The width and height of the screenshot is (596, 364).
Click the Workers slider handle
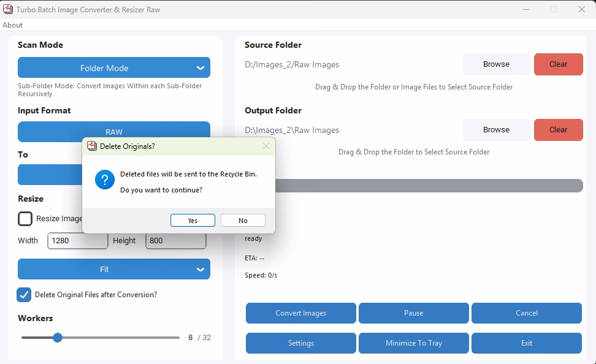(58, 338)
